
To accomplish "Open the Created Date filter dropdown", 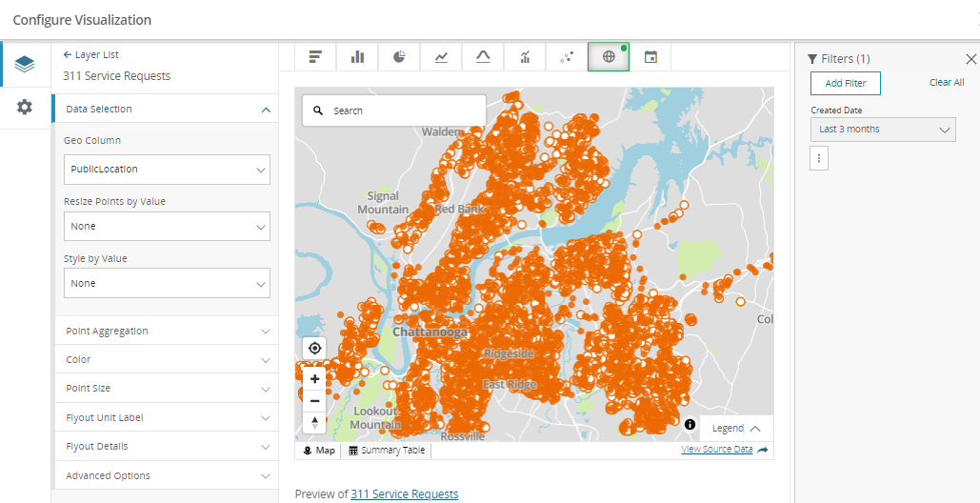I will tap(883, 130).
